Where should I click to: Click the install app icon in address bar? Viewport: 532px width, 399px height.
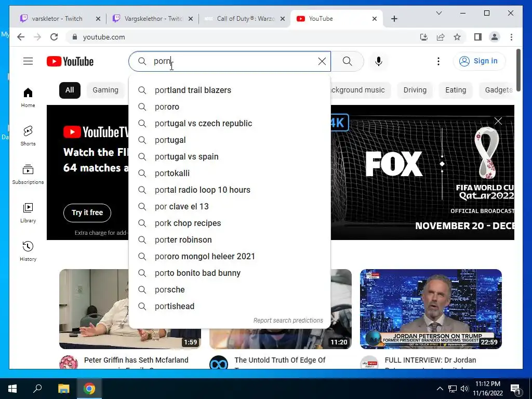pos(424,37)
